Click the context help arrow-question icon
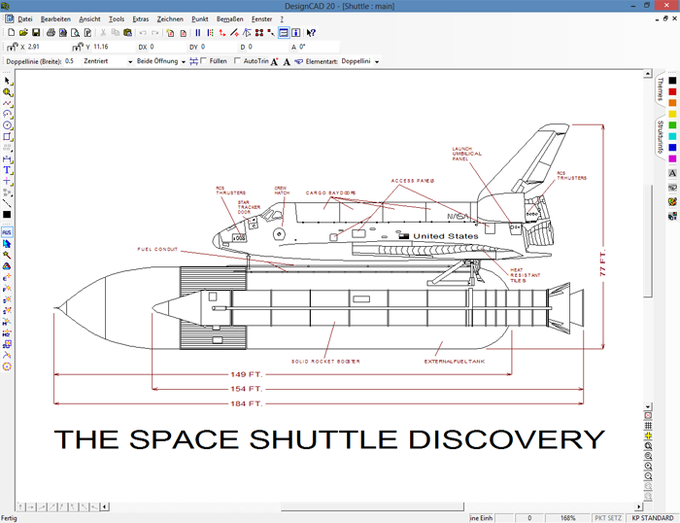The image size is (680, 523). 311,33
